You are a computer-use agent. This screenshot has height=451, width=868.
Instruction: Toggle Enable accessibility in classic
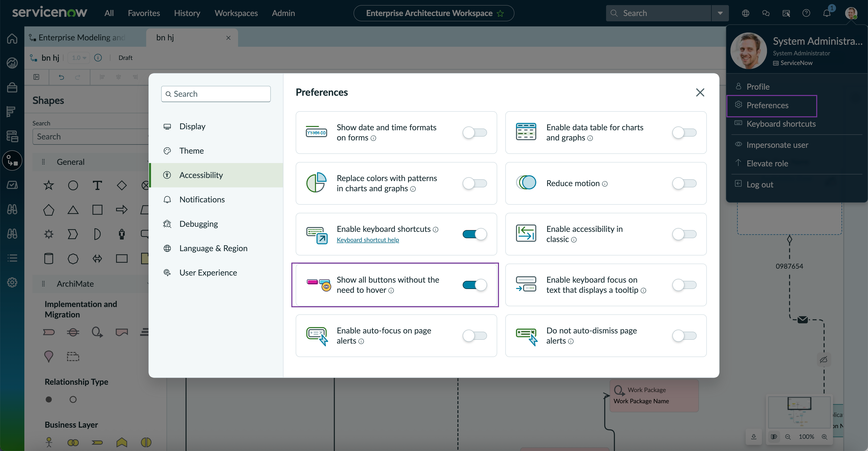pos(684,234)
